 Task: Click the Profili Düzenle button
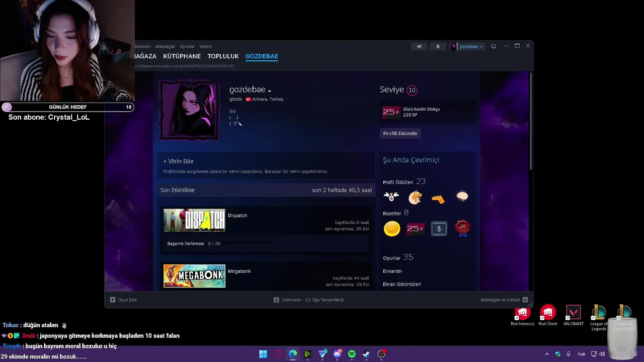[400, 133]
